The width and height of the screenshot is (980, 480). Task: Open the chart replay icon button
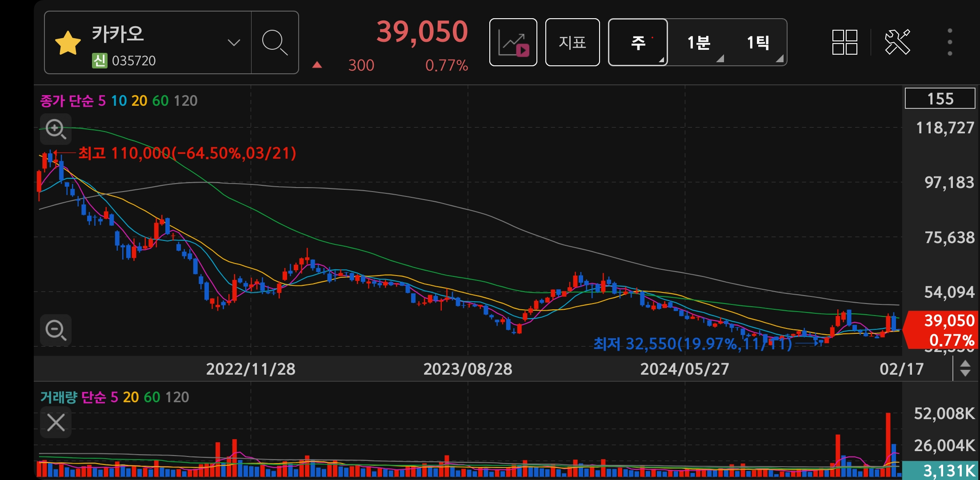[513, 43]
